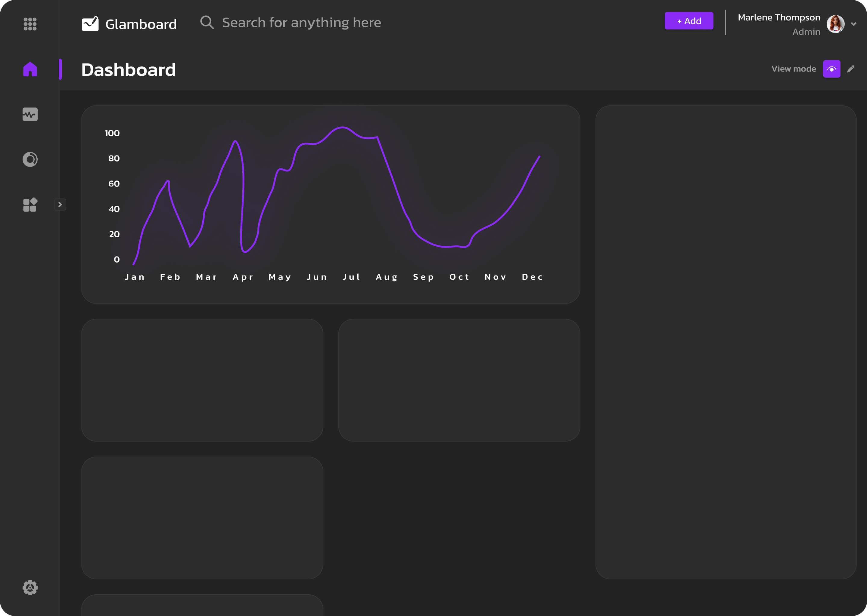Type in Search for anything field
This screenshot has height=616, width=867.
click(301, 23)
